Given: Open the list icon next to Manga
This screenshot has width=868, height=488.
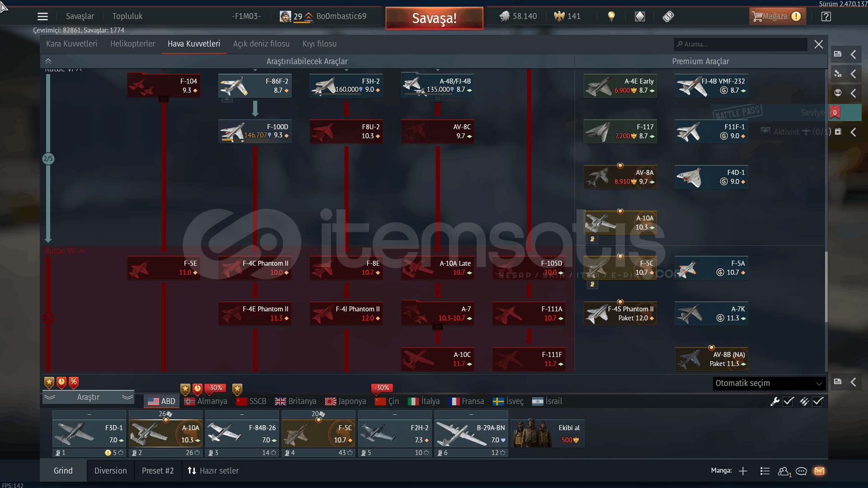Looking at the screenshot, I should click(x=765, y=471).
